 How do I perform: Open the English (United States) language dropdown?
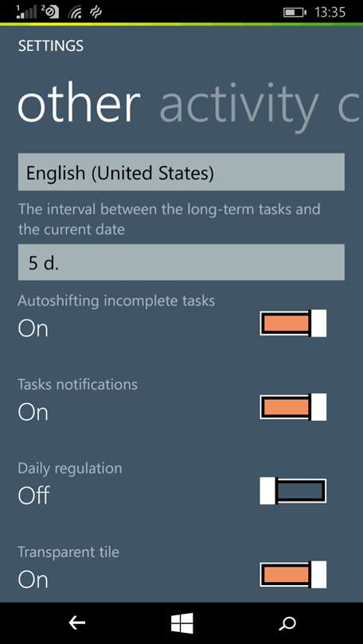coord(181,172)
